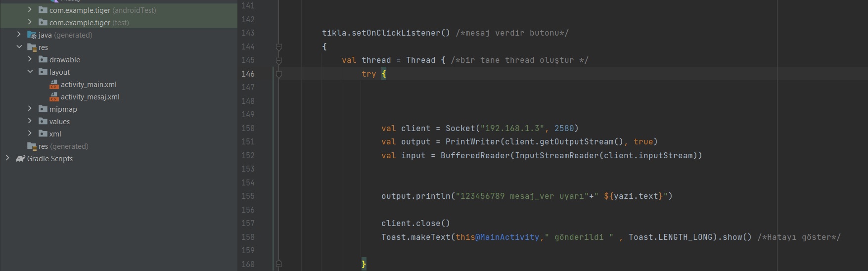
Task: Expand the drawable folder
Action: tap(30, 59)
